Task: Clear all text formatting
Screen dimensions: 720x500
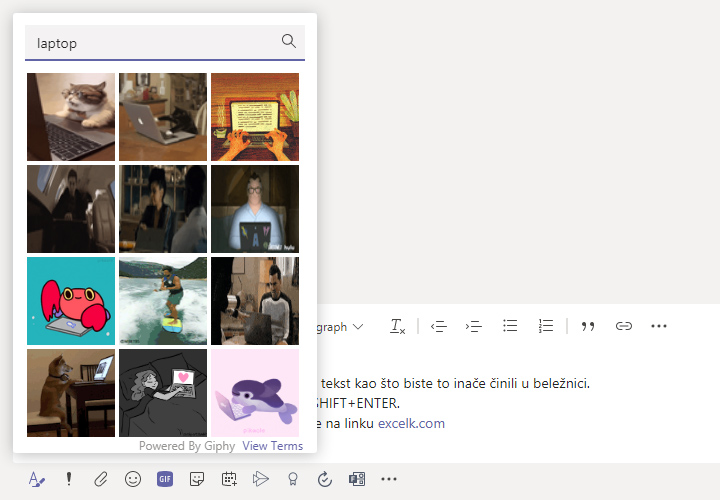Action: click(397, 326)
